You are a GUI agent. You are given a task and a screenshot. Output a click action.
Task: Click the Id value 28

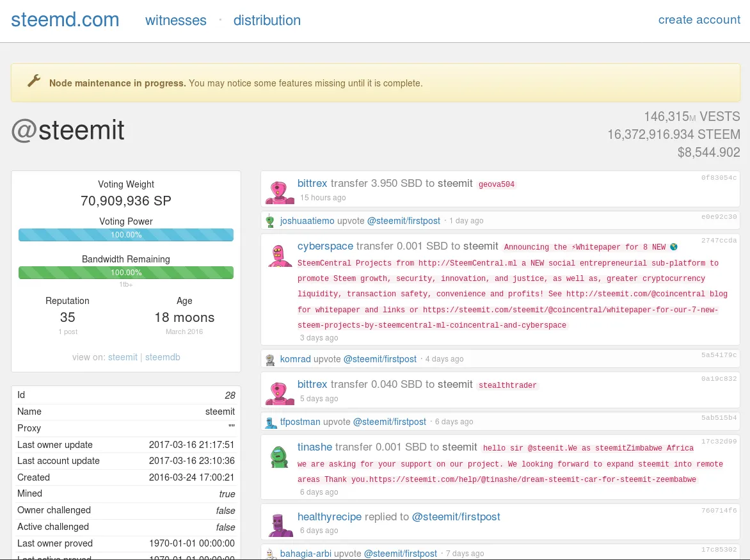[230, 395]
